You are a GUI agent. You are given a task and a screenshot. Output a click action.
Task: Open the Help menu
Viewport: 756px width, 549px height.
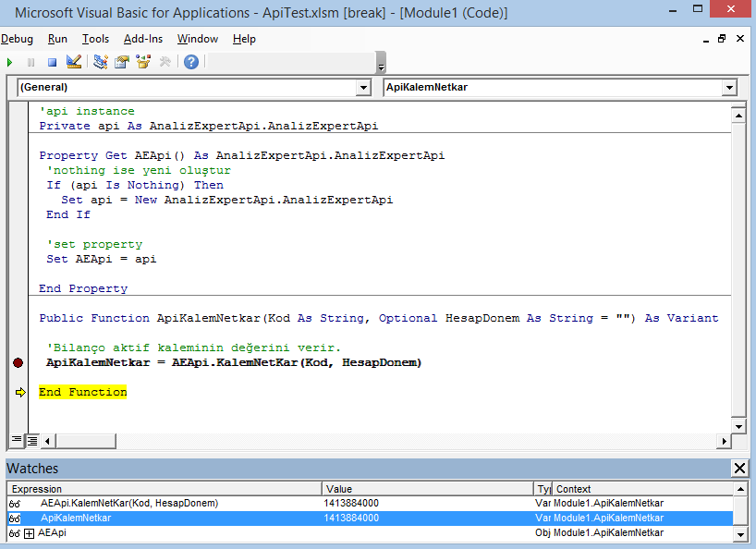[x=244, y=39]
